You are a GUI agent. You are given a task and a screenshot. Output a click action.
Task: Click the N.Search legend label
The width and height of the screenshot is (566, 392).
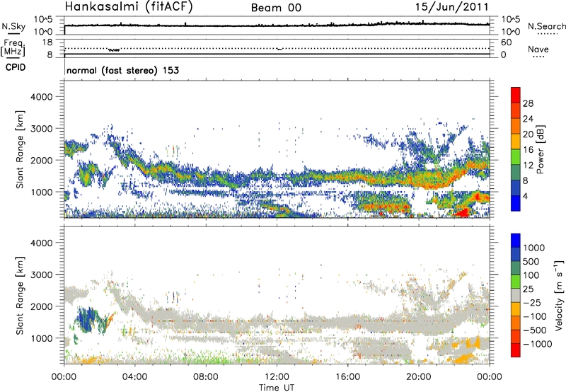point(546,26)
